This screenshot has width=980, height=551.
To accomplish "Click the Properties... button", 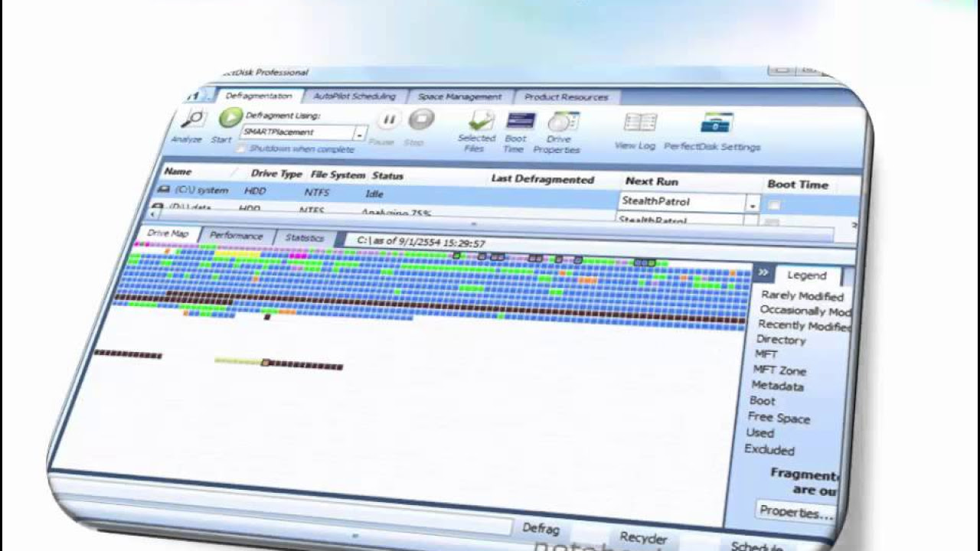I will (x=795, y=511).
